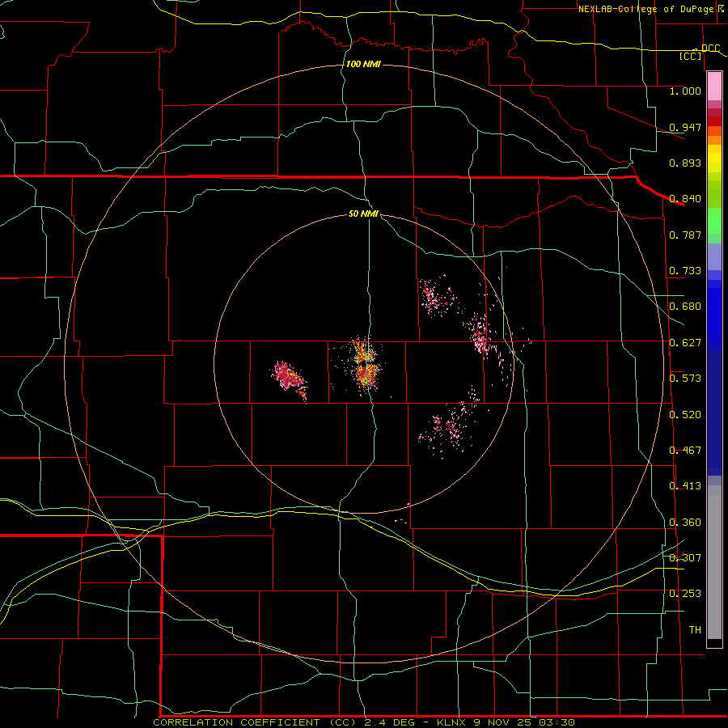
Task: Click the multicolored echo cluster at radar center
Action: pos(365,365)
